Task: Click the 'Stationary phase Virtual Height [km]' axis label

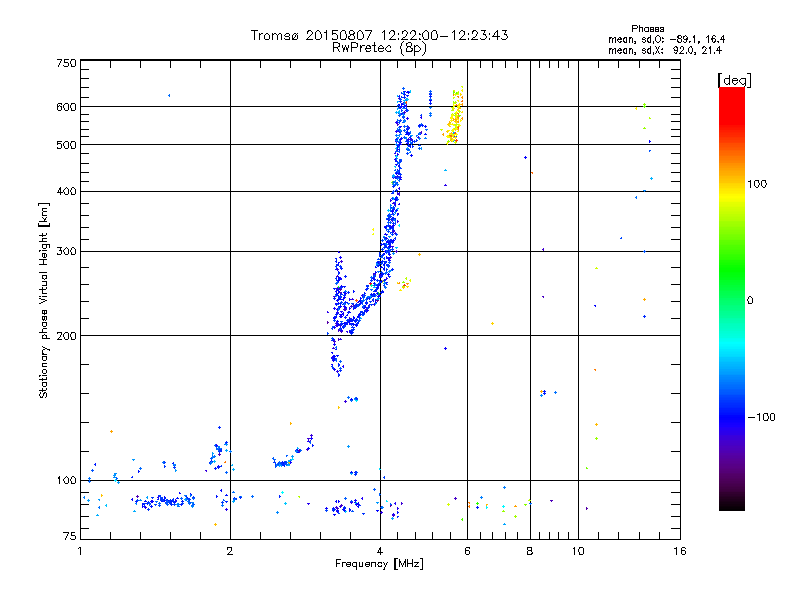Action: pos(44,300)
